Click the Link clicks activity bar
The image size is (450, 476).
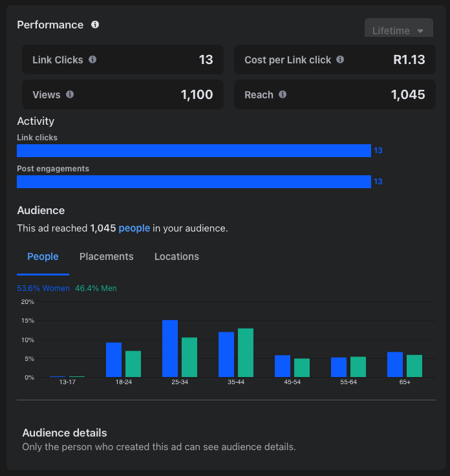193,151
